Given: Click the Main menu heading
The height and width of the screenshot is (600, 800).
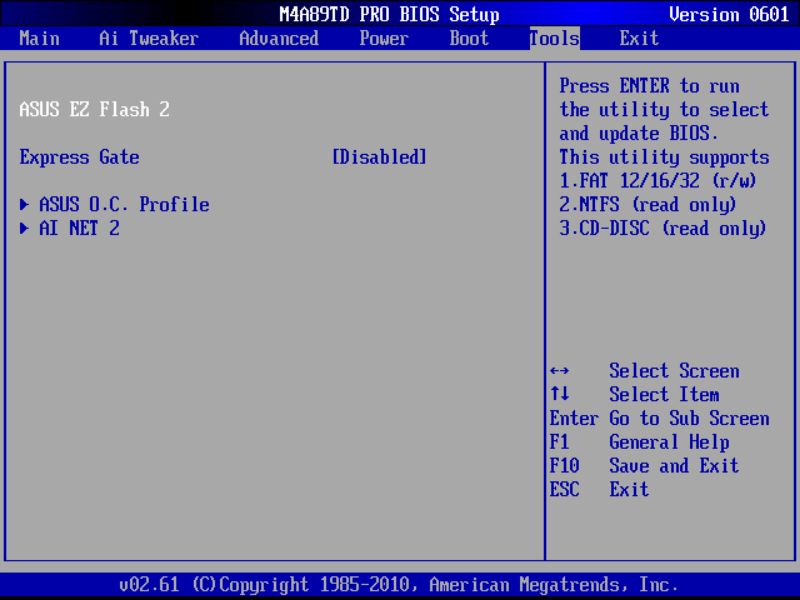Looking at the screenshot, I should 38,38.
